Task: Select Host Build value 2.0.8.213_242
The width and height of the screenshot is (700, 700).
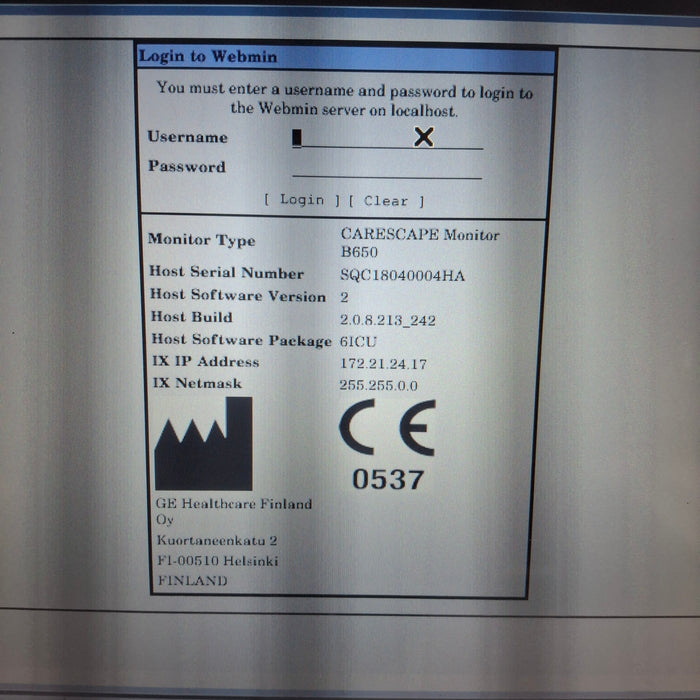Action: click(x=387, y=320)
